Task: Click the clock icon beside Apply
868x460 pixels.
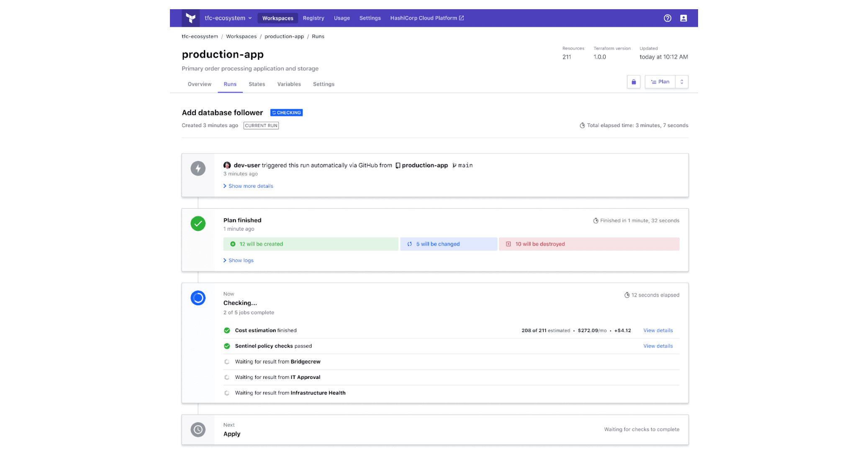Action: (x=198, y=429)
